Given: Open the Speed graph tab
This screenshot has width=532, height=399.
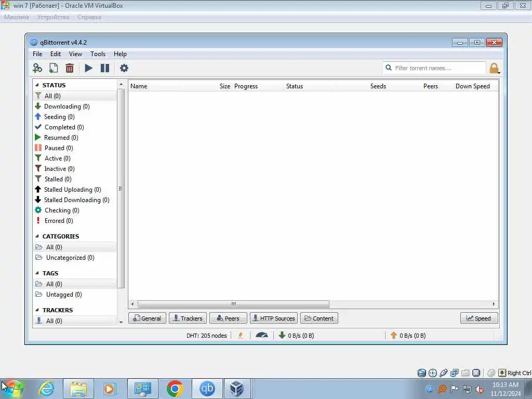Looking at the screenshot, I should click(479, 318).
